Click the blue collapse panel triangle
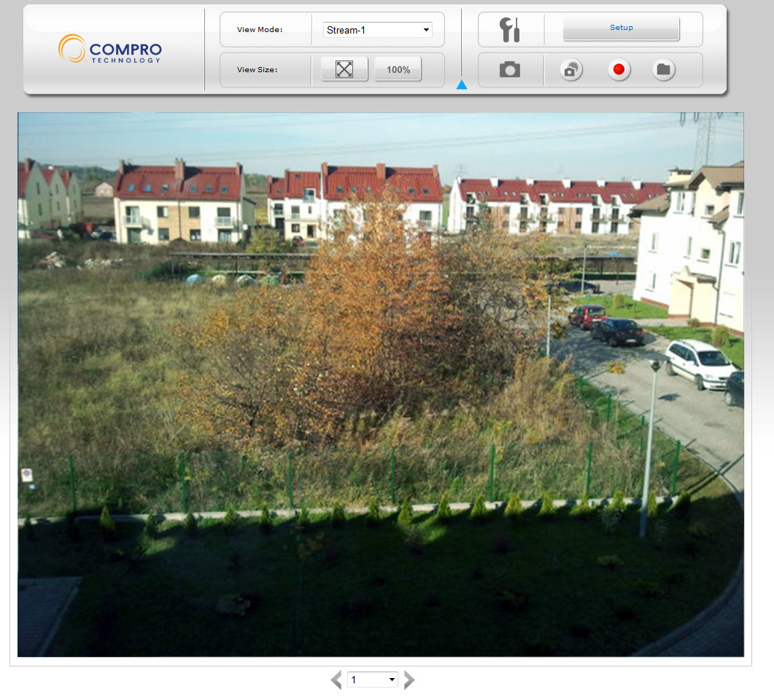The width and height of the screenshot is (774, 700). click(462, 85)
